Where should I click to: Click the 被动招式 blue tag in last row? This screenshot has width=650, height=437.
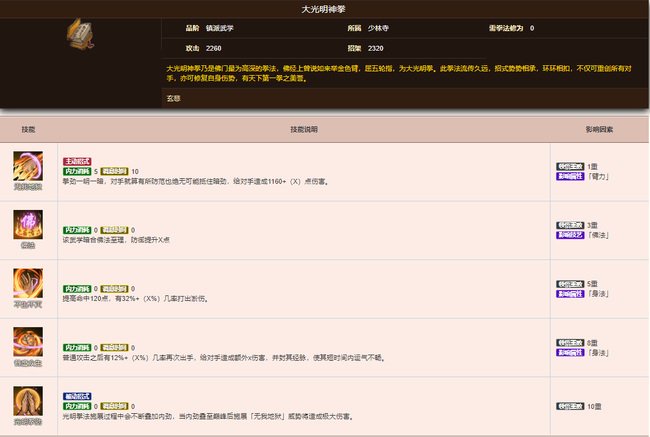pos(78,395)
